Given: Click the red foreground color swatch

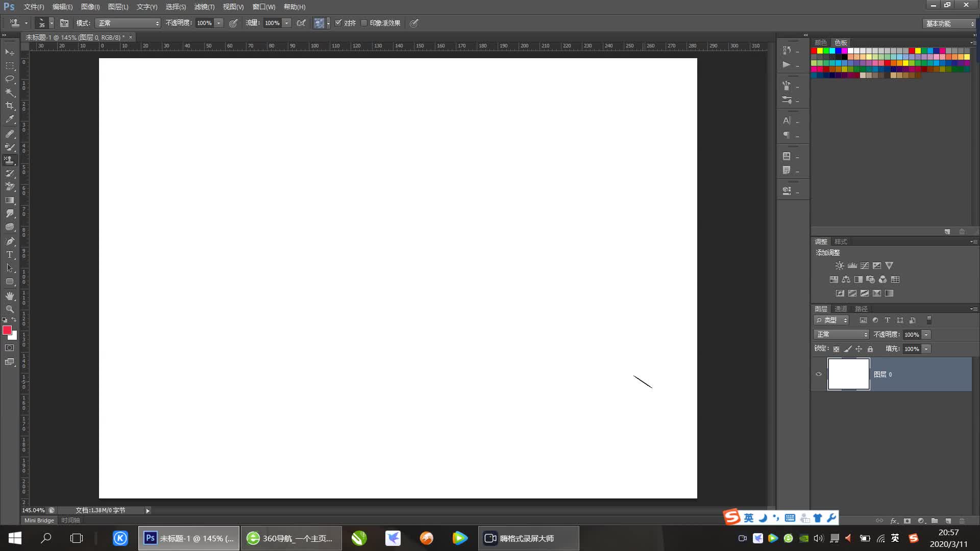Looking at the screenshot, I should 7,330.
